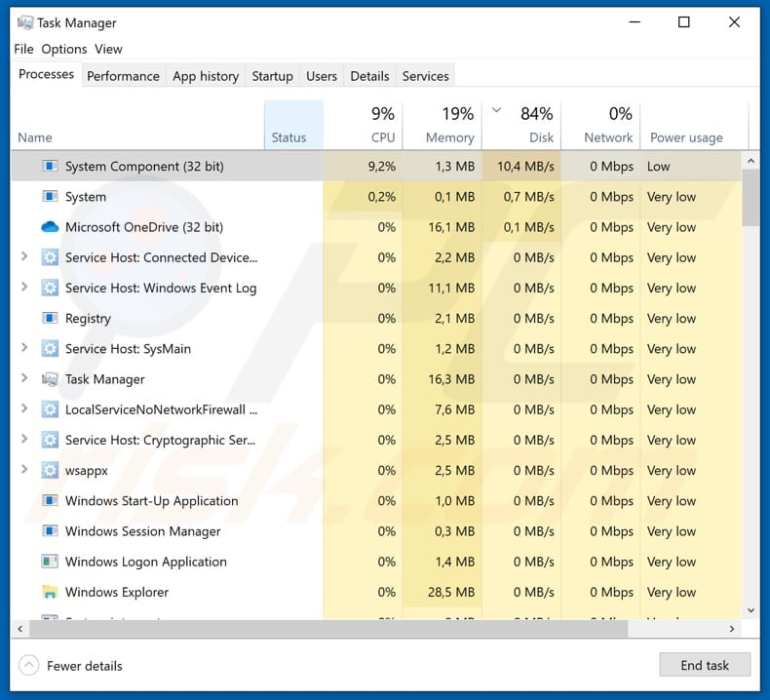Screen dimensions: 770x700
Task: Switch to the Users tab
Action: tap(322, 76)
